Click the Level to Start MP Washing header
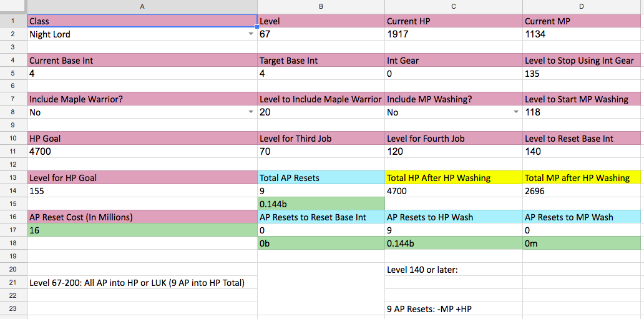This screenshot has width=644, height=319. 582,99
